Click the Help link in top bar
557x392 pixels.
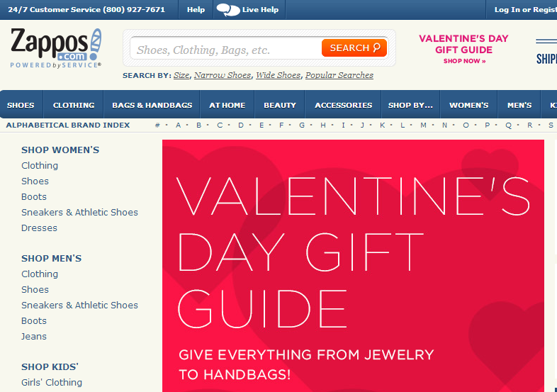coord(196,10)
